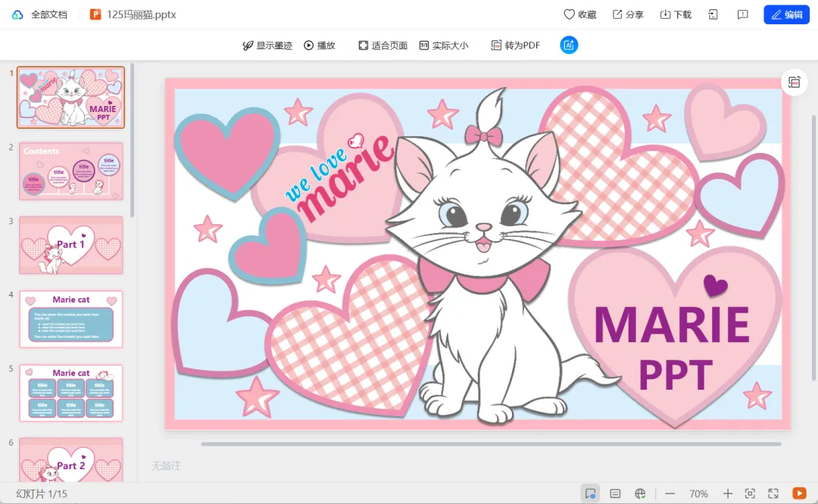The image size is (818, 504).
Task: Toggle 显示墨迹 show ink
Action: [x=267, y=45]
